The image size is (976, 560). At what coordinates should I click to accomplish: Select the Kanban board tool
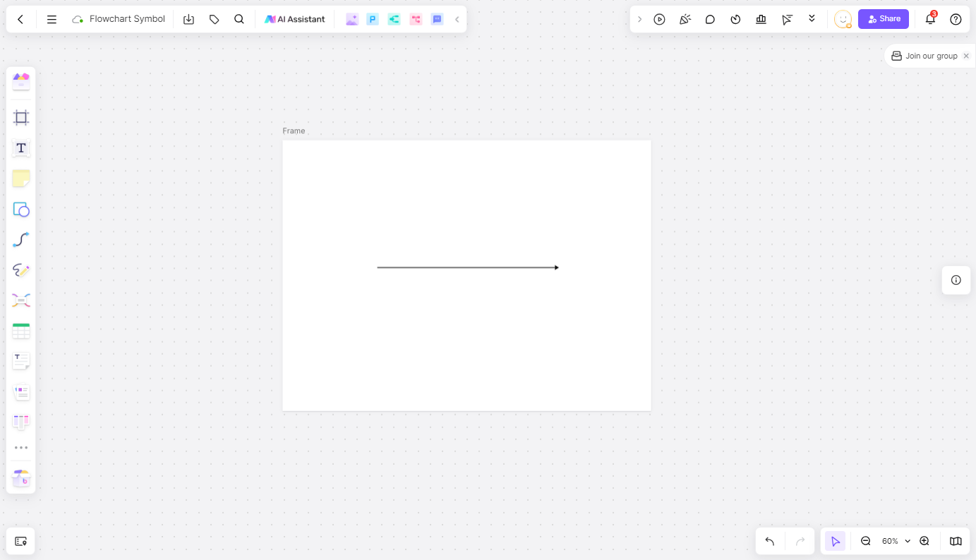21,422
